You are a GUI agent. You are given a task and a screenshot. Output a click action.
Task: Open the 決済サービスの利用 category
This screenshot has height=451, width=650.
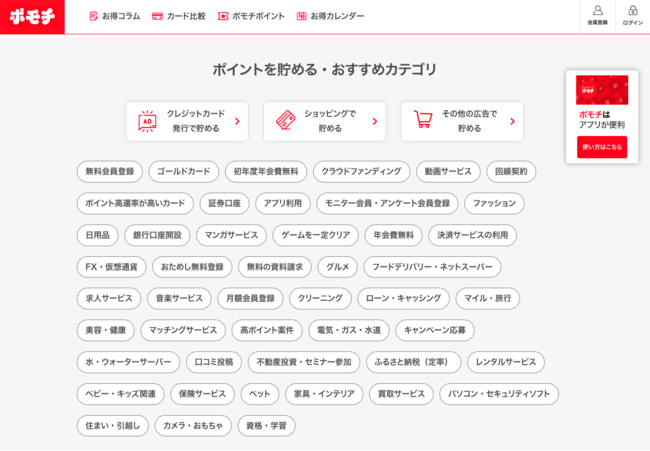[x=473, y=235]
